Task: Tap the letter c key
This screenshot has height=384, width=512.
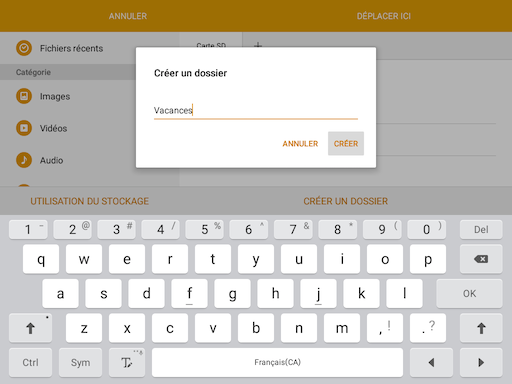Action: click(x=170, y=328)
